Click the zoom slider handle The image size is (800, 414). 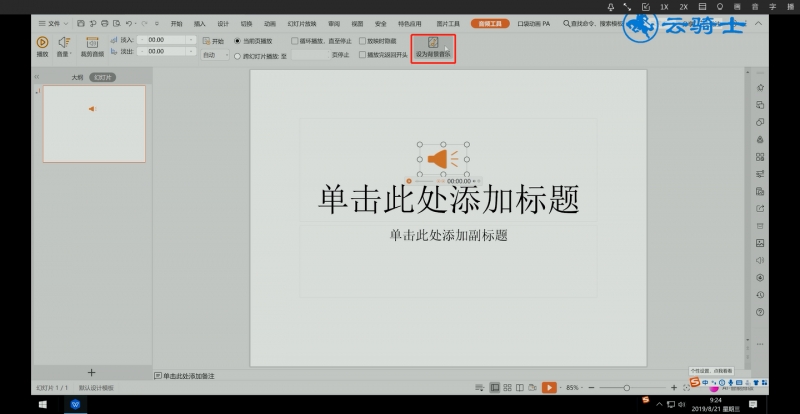627,388
